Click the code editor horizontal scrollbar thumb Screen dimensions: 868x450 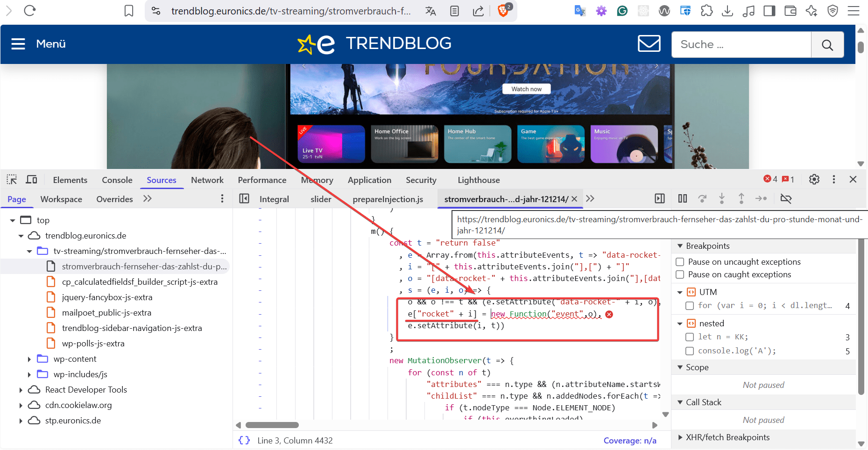point(272,425)
